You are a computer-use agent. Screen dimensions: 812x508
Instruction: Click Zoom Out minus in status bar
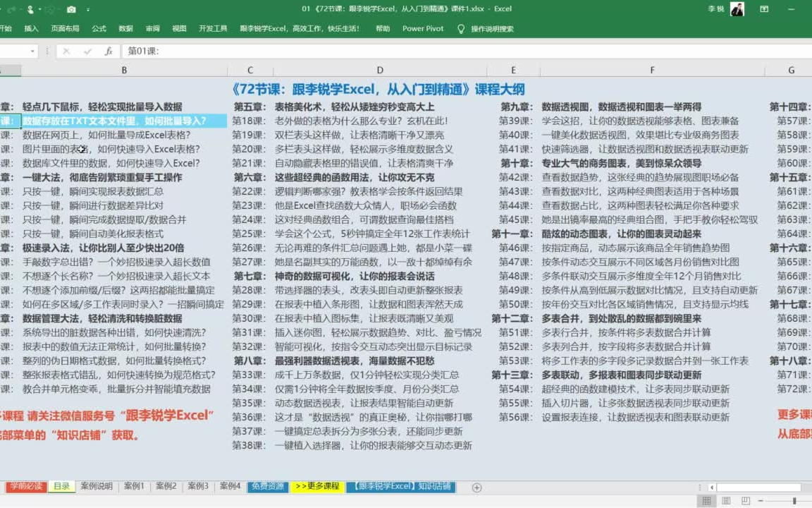[760, 500]
